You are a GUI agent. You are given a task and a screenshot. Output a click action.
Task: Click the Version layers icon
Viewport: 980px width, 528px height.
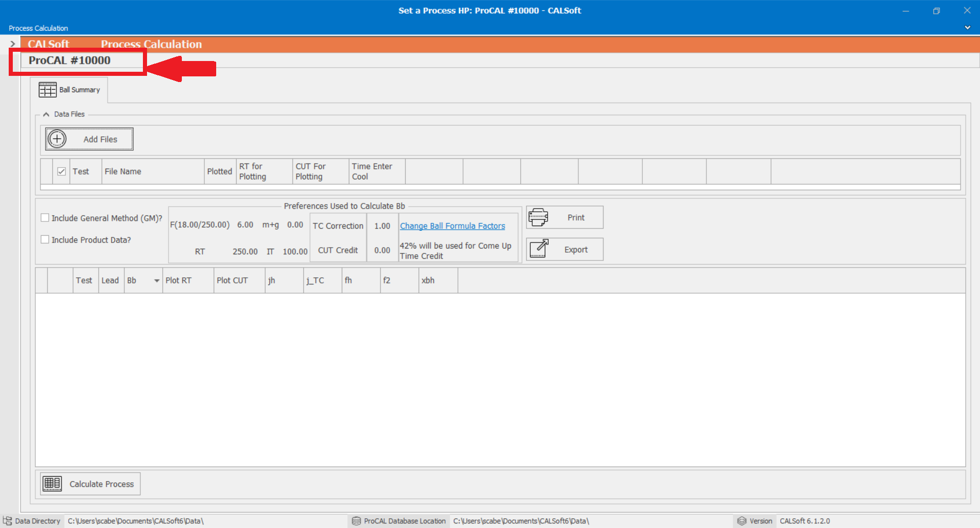[x=742, y=521]
